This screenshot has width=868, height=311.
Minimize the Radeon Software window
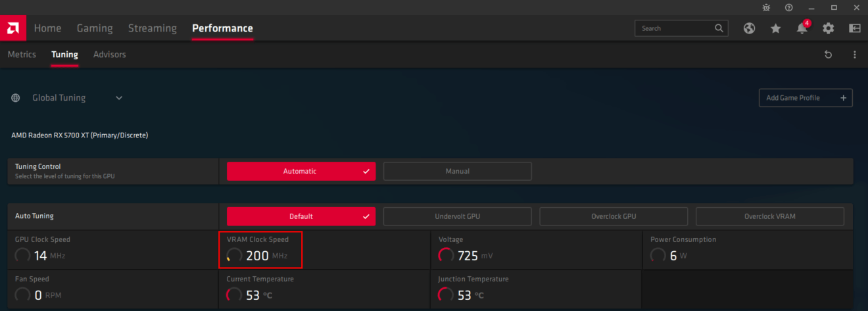(811, 7)
